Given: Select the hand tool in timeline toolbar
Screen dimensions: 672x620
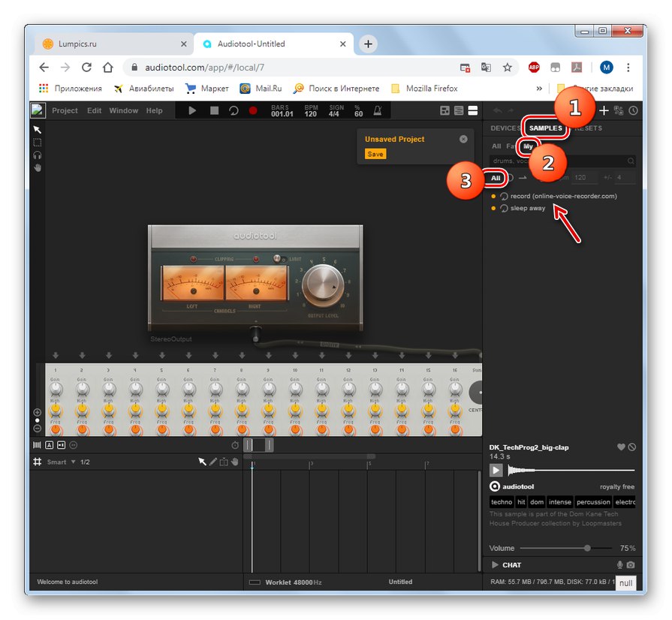Looking at the screenshot, I should point(234,462).
